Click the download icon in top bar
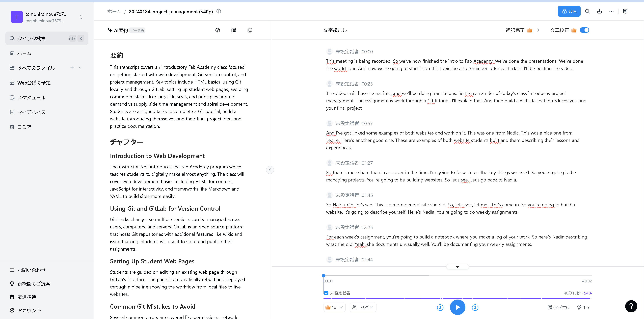This screenshot has width=644, height=319. coord(599,11)
